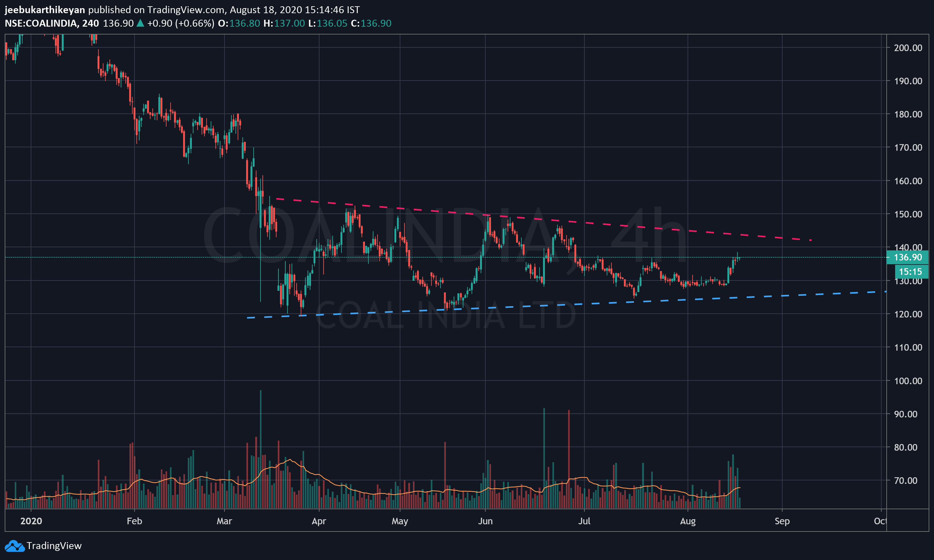This screenshot has height=560, width=934.
Task: Click the Feb label on time axis
Action: point(135,521)
